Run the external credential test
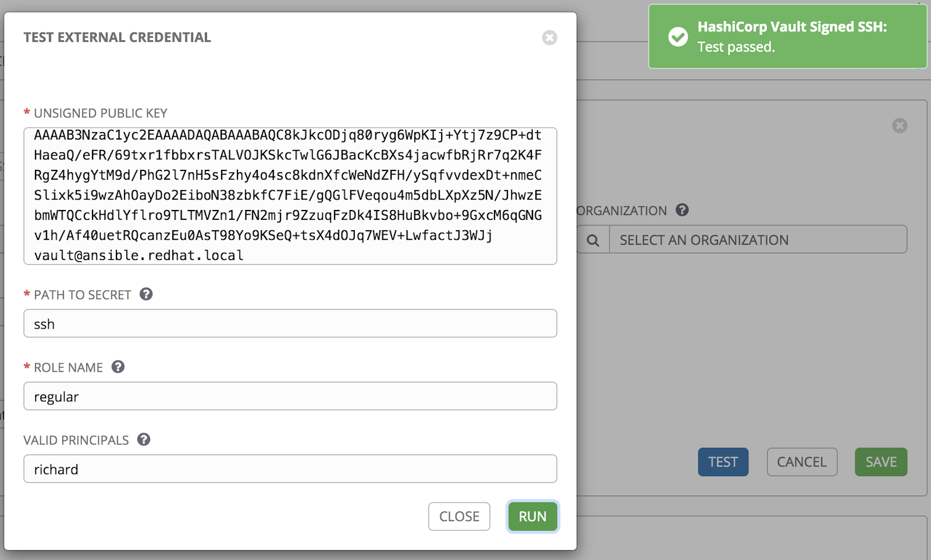Image resolution: width=931 pixels, height=560 pixels. 532,516
